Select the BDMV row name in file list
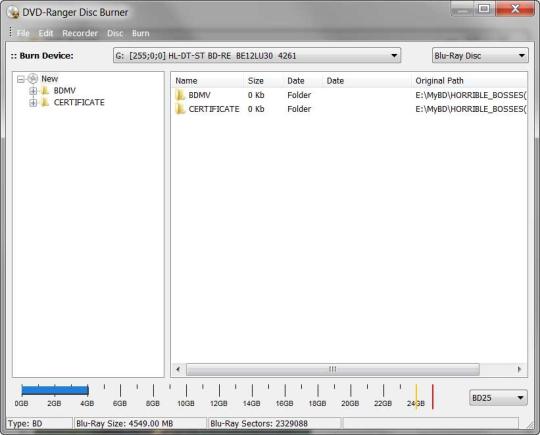The width and height of the screenshot is (540, 435). point(199,95)
